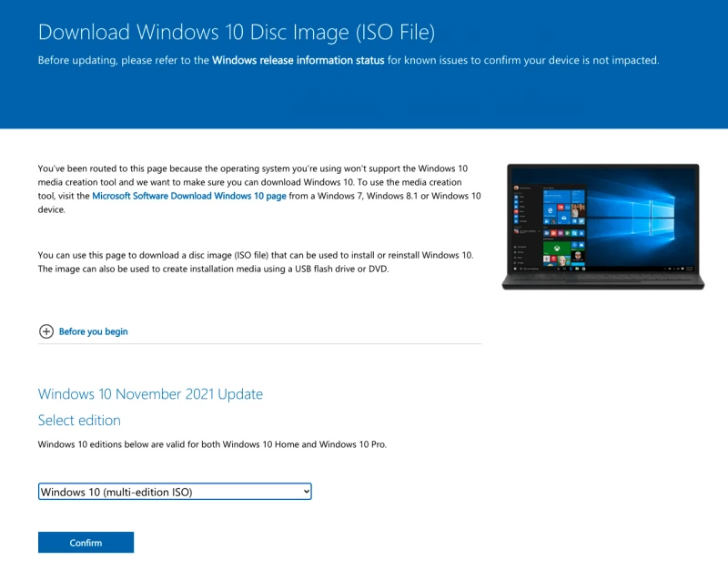Screen dimensions: 728x570
Task: Click the plus circle icon beside Before you begin
Action: click(46, 331)
